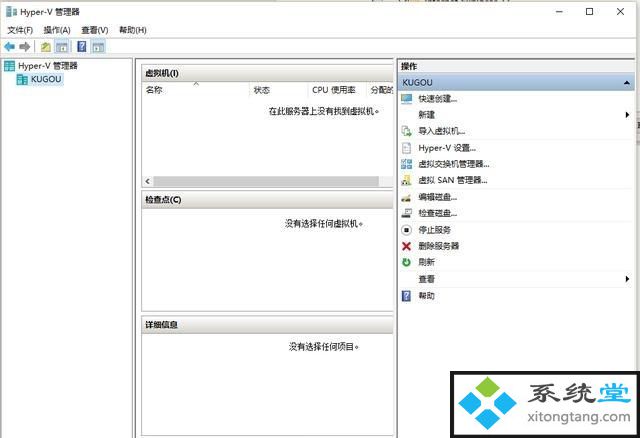This screenshot has height=438, width=640.
Task: Click the 停止服务 stop icon
Action: (407, 230)
